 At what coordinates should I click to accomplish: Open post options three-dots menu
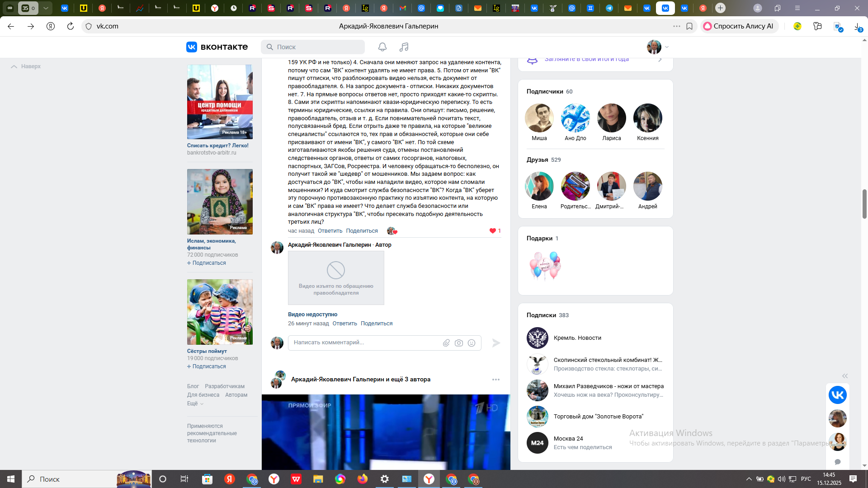pyautogui.click(x=496, y=380)
